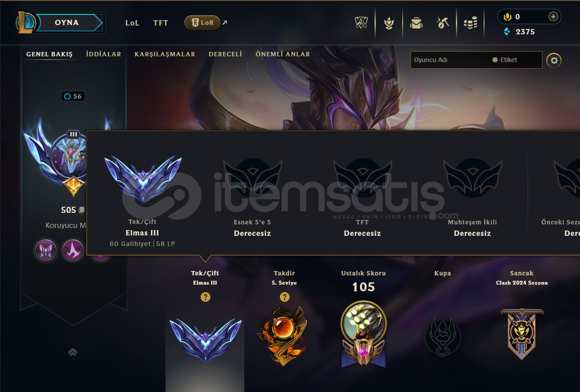Open the Collection backpack icon

(416, 22)
